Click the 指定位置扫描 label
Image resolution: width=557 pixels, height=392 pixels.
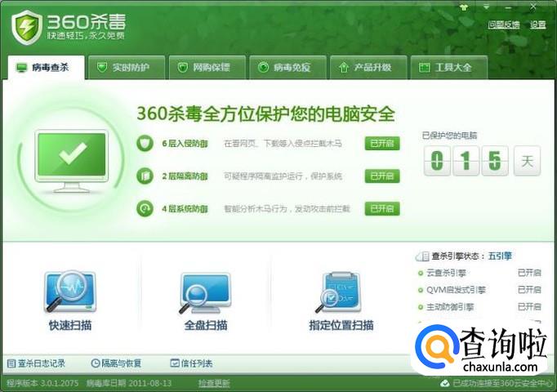tap(341, 325)
